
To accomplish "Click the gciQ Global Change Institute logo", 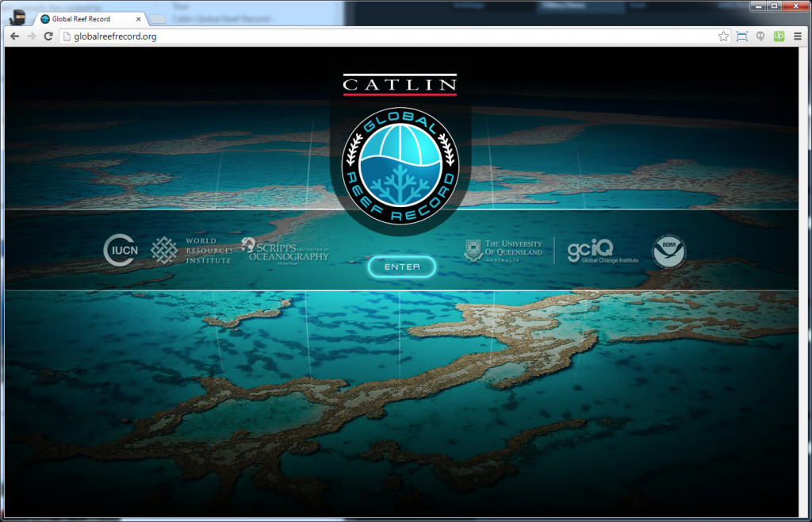I will [603, 251].
